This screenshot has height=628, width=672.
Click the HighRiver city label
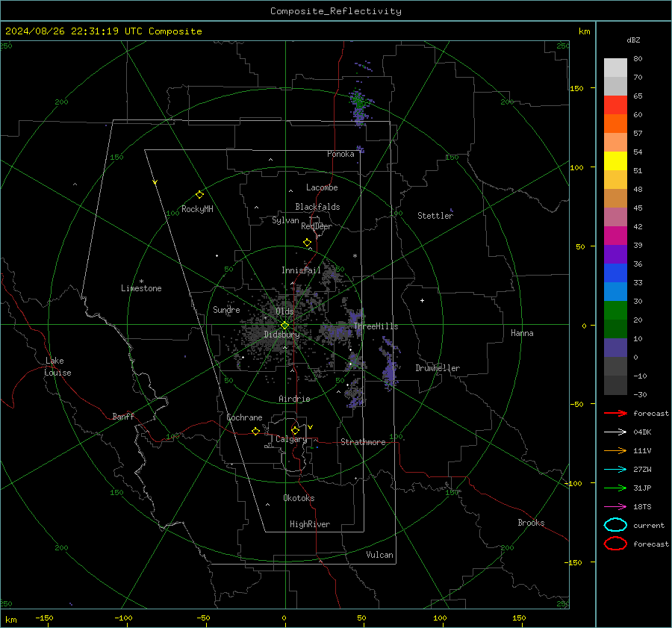310,524
